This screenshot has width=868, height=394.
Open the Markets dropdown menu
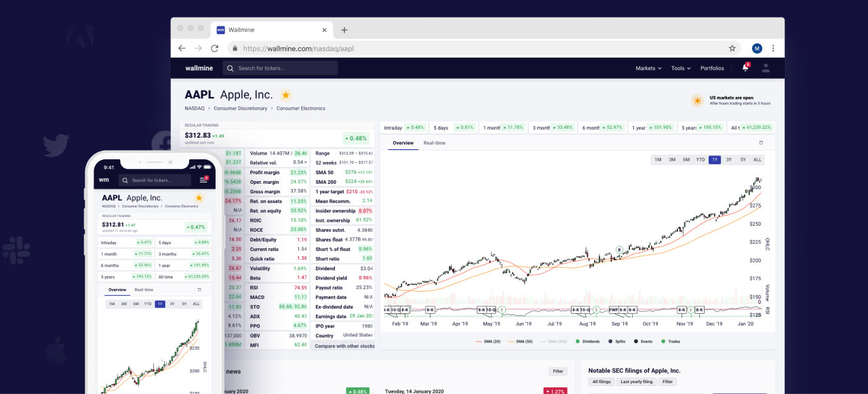coord(648,68)
